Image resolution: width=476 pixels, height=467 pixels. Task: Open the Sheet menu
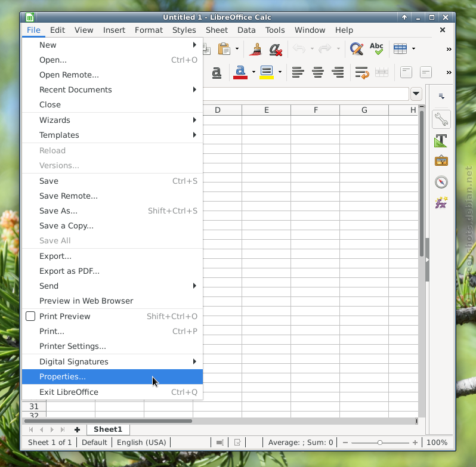[x=217, y=30]
